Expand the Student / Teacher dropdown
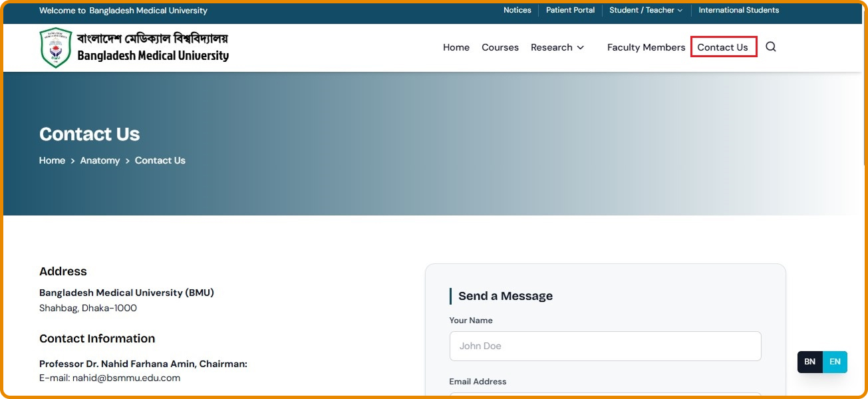Image resolution: width=868 pixels, height=399 pixels. [646, 10]
